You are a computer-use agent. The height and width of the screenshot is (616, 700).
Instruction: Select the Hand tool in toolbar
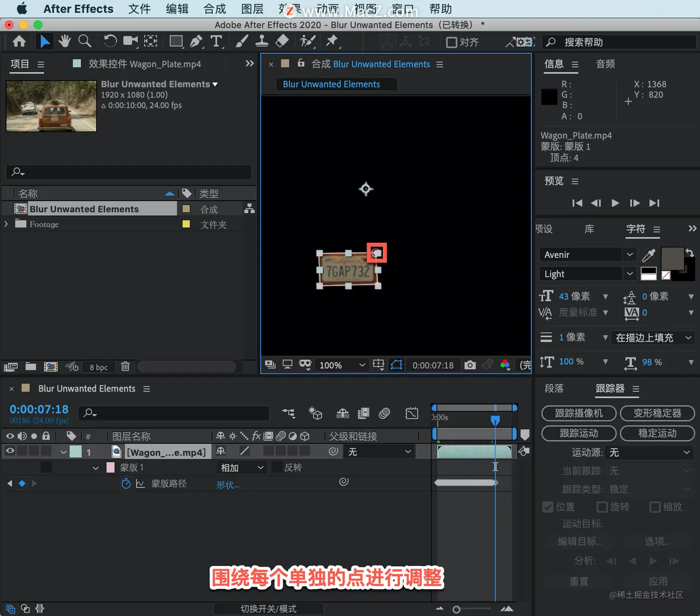coord(64,41)
